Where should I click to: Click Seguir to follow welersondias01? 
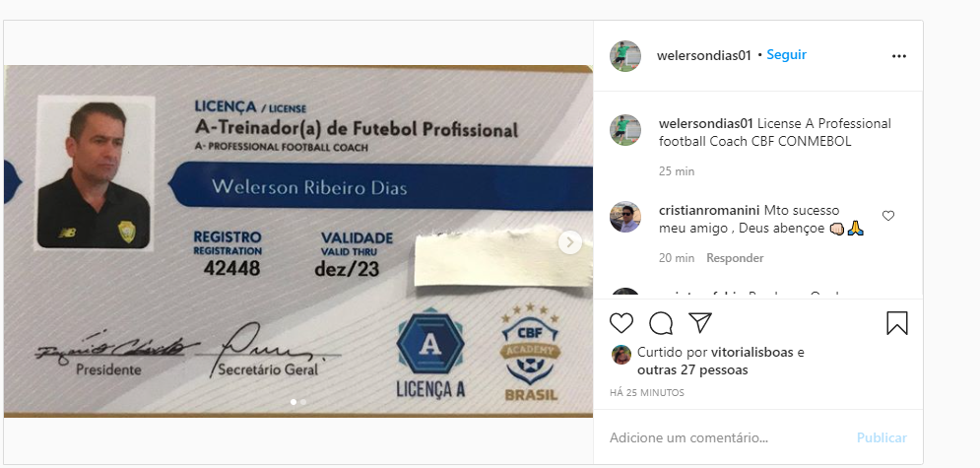(786, 55)
